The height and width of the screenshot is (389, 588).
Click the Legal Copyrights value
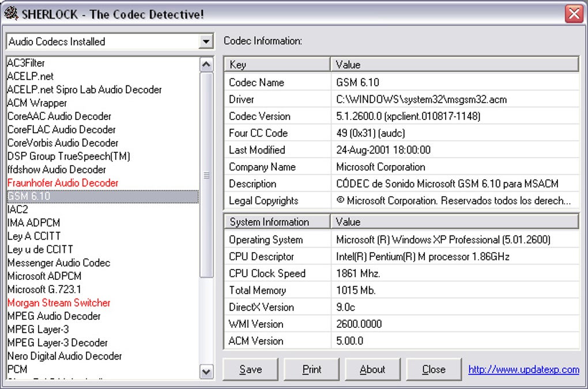point(454,201)
